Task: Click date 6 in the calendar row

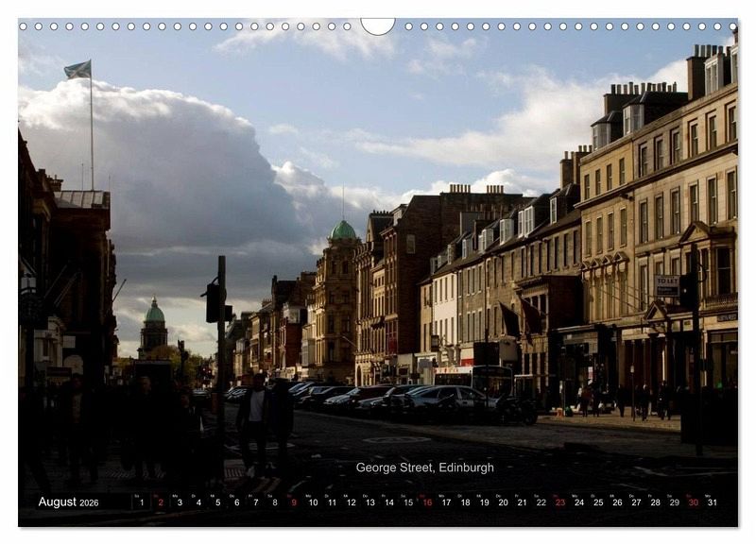Action: pos(237,502)
